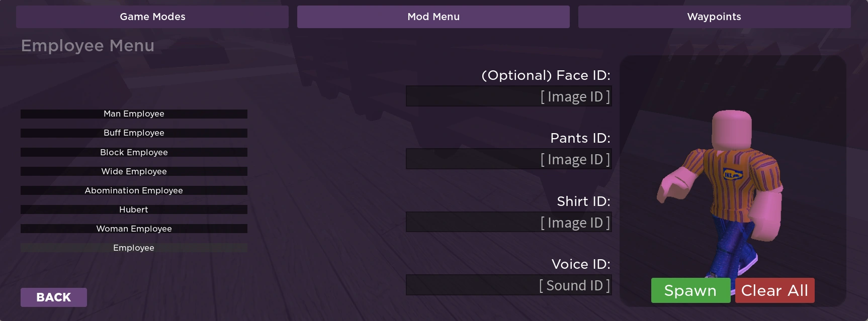868x321 pixels.
Task: Open the Waypoints tab
Action: tap(714, 17)
